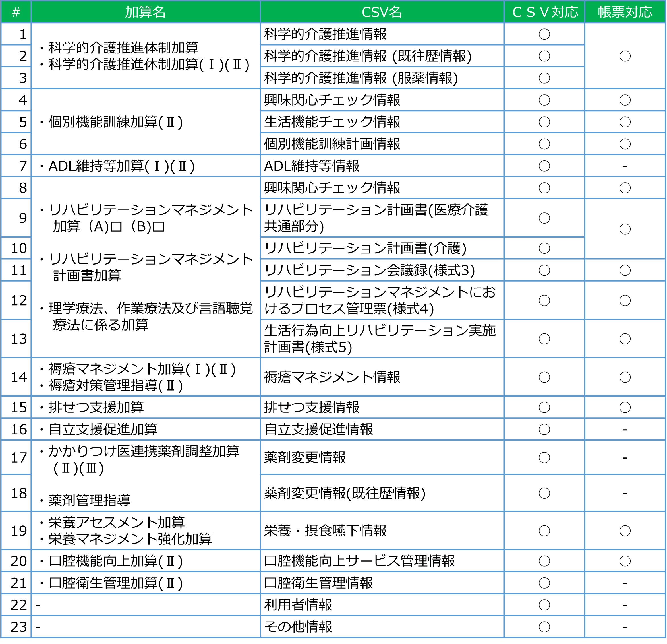Select the 科学的介護推進情報 (服薬情報) cell
Screen dimensions: 667x644
coord(382,78)
